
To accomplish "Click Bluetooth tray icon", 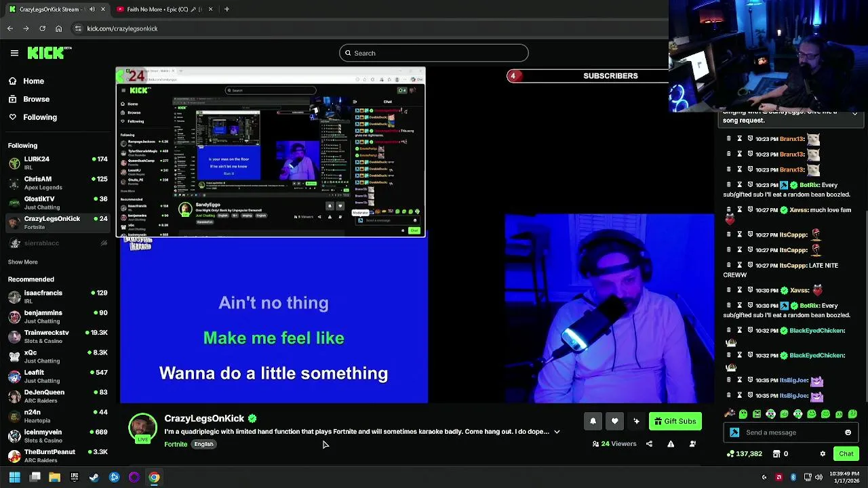I will pyautogui.click(x=793, y=477).
